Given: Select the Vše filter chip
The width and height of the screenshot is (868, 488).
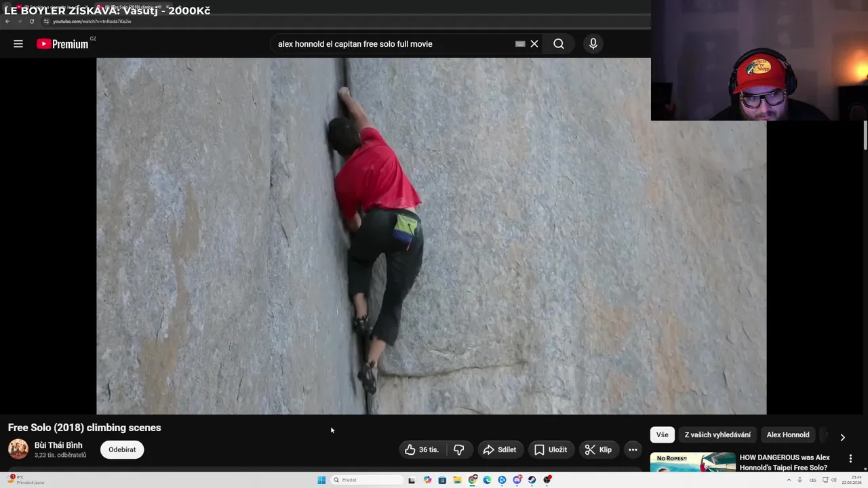Looking at the screenshot, I should coord(663,435).
